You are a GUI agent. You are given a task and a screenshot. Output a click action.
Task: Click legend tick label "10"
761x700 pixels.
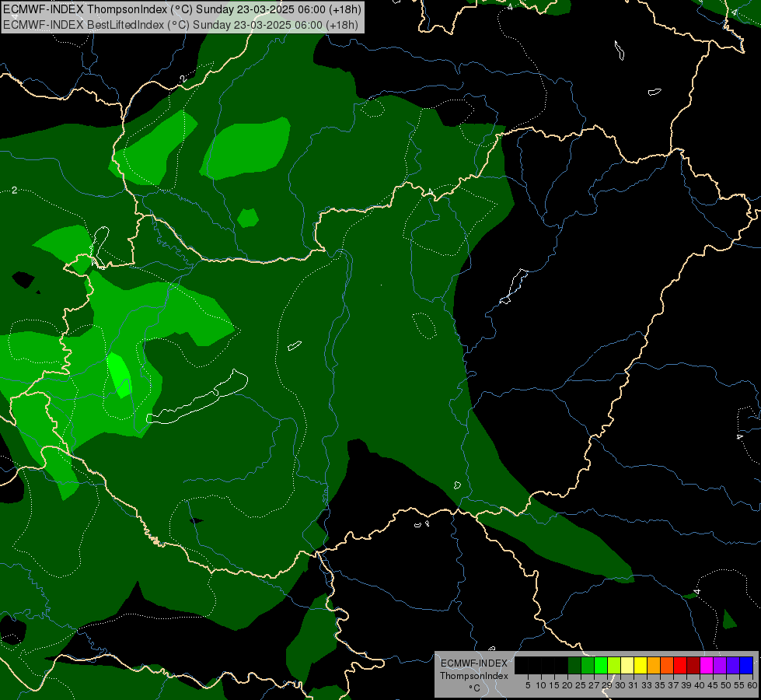click(541, 685)
